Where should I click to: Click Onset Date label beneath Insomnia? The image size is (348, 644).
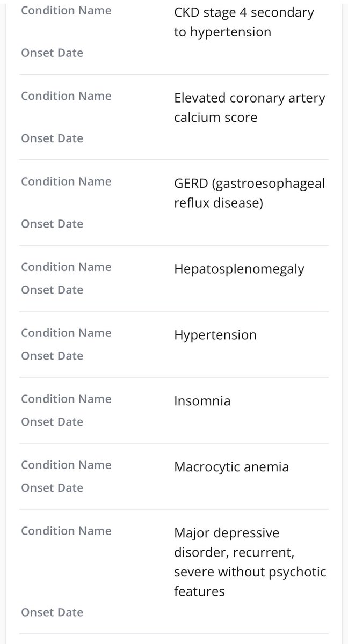52,422
